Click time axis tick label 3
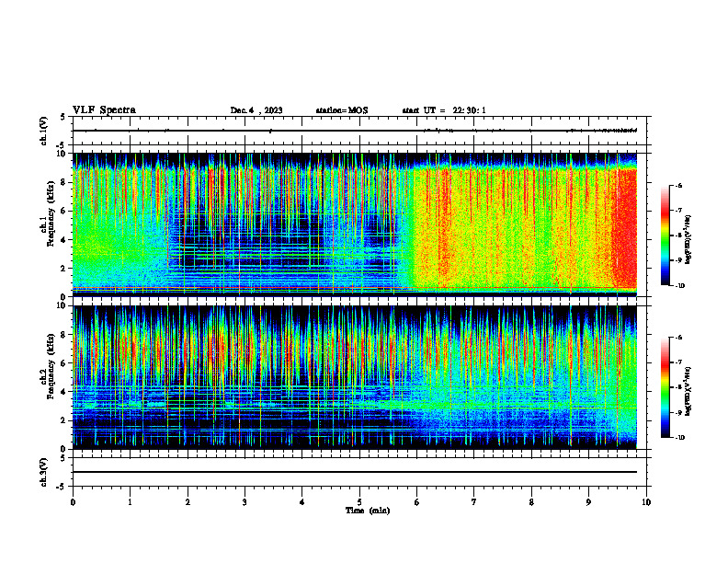Image resolution: width=728 pixels, height=563 pixels. coord(245,502)
